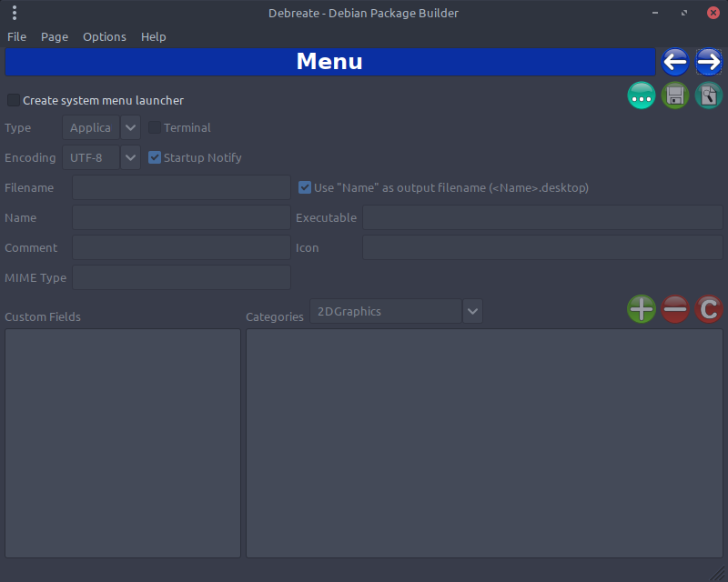Open the Page menu
The height and width of the screenshot is (582, 728).
(55, 37)
